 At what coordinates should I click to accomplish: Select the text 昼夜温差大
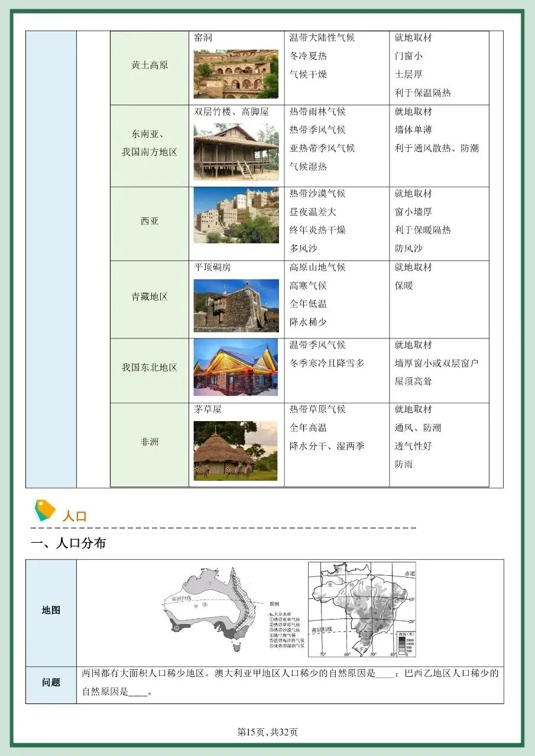click(x=313, y=212)
